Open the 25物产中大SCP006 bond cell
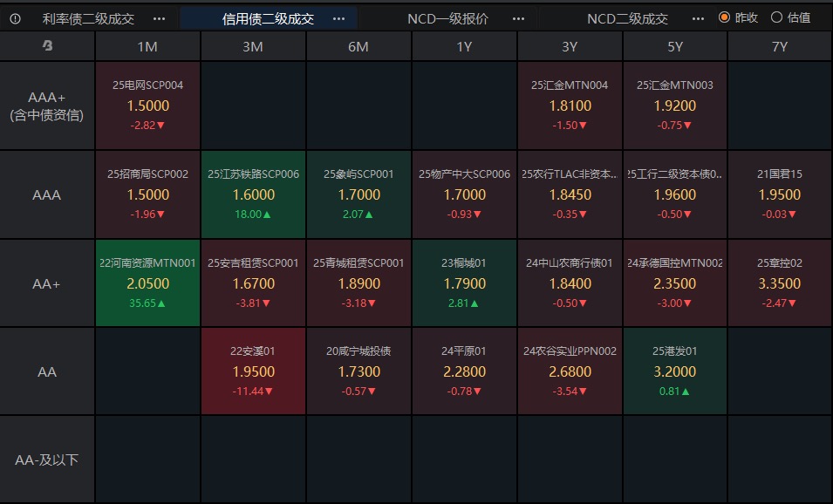Viewport: 833px width, 504px height. (464, 195)
